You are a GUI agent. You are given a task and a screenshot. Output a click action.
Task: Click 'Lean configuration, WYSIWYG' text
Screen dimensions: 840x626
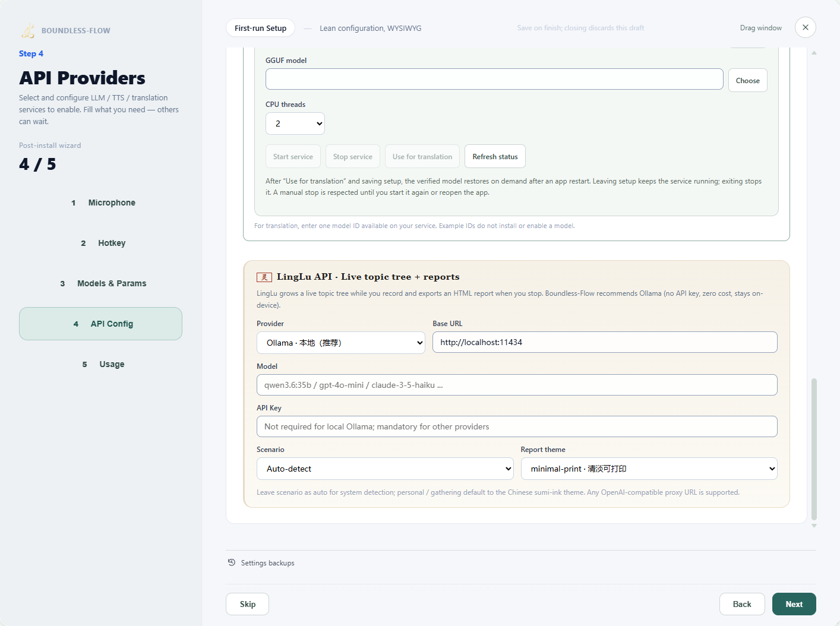[x=371, y=28]
